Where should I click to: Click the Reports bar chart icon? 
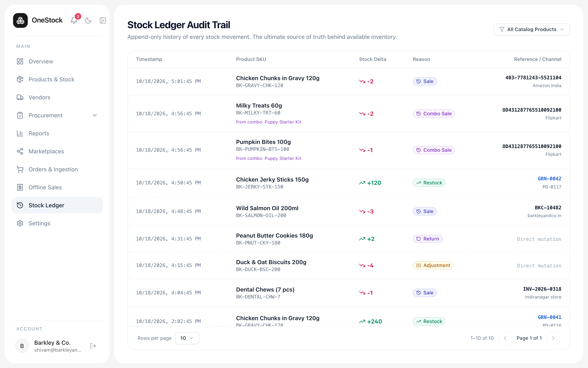(20, 133)
